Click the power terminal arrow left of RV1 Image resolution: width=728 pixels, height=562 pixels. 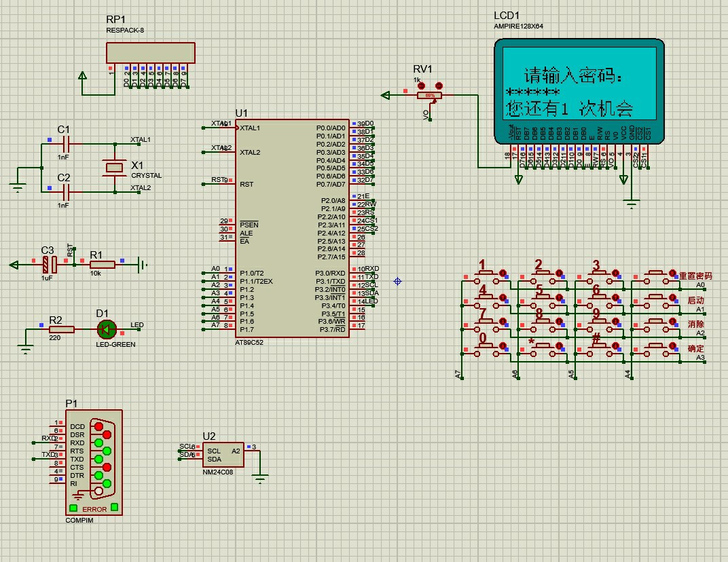point(385,95)
